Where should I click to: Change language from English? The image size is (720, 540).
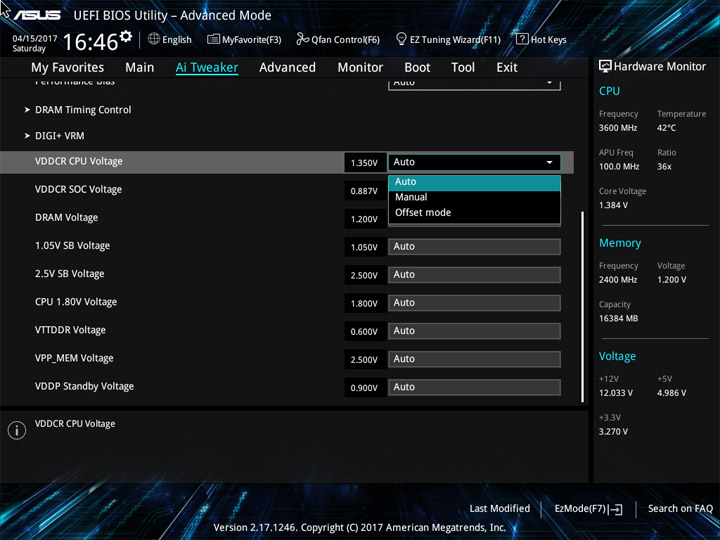coord(177,40)
